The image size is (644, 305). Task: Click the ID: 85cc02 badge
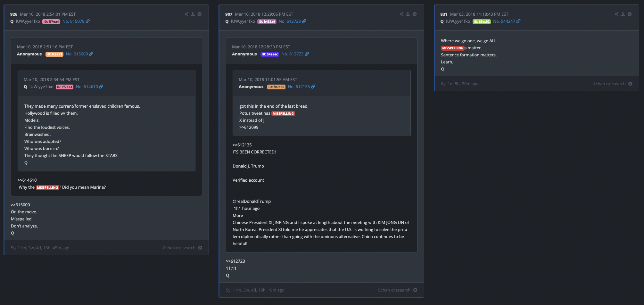(x=482, y=21)
